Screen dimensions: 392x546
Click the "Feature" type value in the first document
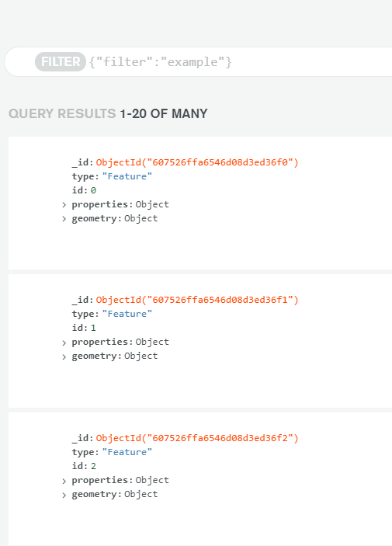(x=127, y=176)
